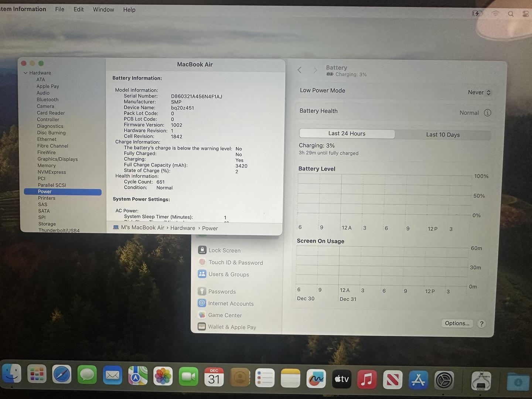Open Reminders app in the Dock
532x399 pixels.
265,378
